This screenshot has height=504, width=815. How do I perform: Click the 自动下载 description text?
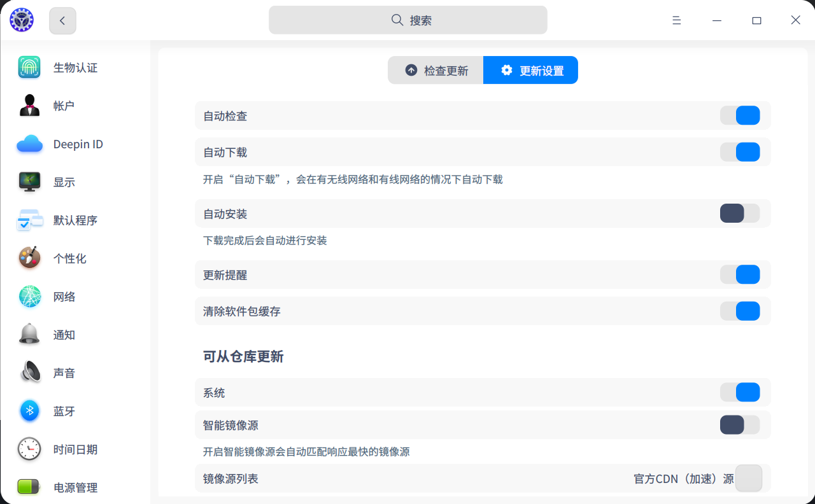tap(353, 179)
